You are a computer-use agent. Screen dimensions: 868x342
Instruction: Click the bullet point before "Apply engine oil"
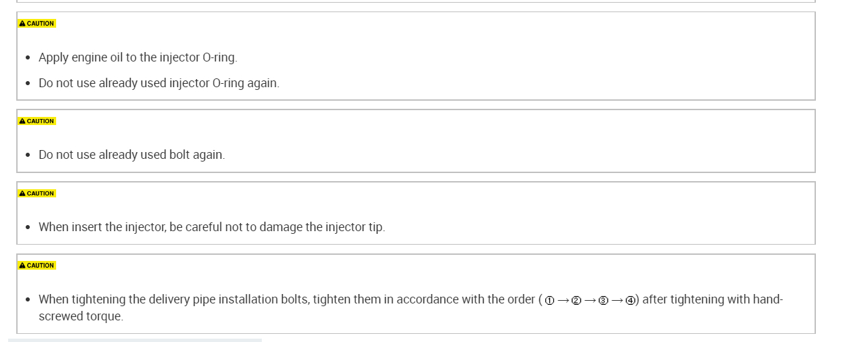(28, 58)
